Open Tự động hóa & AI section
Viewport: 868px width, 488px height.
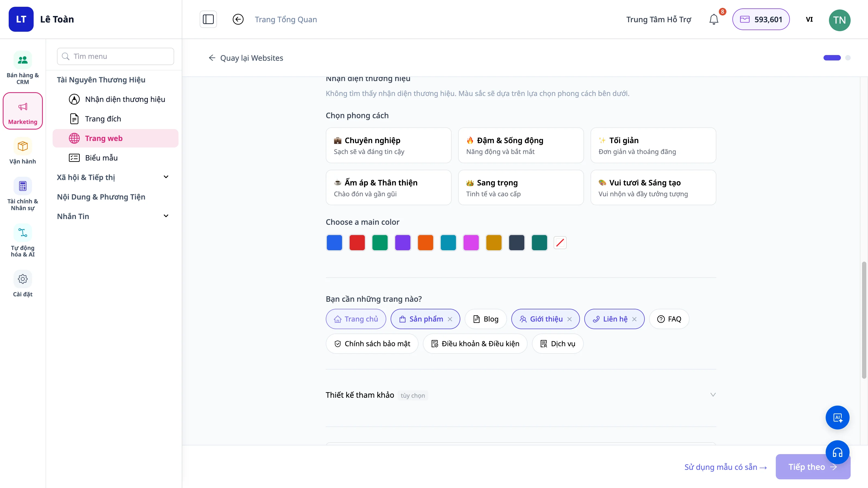23,240
